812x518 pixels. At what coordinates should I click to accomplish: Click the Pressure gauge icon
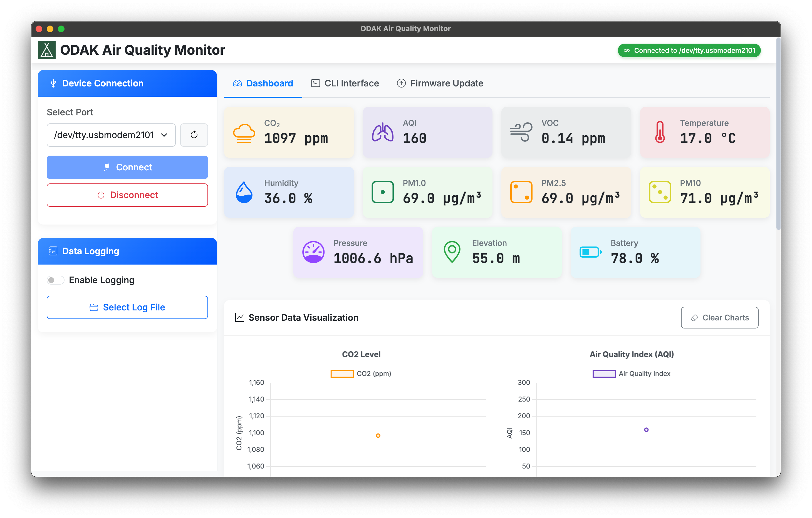[313, 252]
